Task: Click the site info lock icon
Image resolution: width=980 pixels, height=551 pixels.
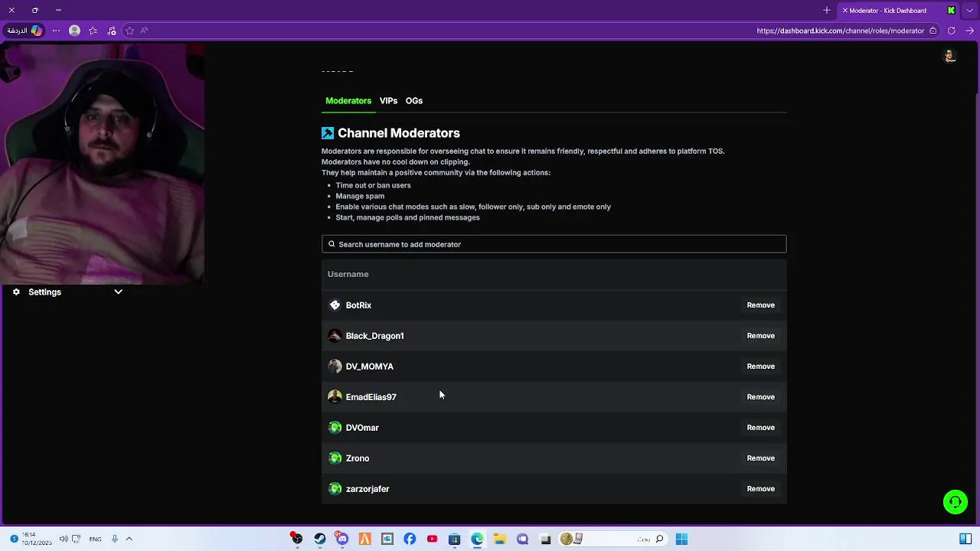Action: (933, 31)
